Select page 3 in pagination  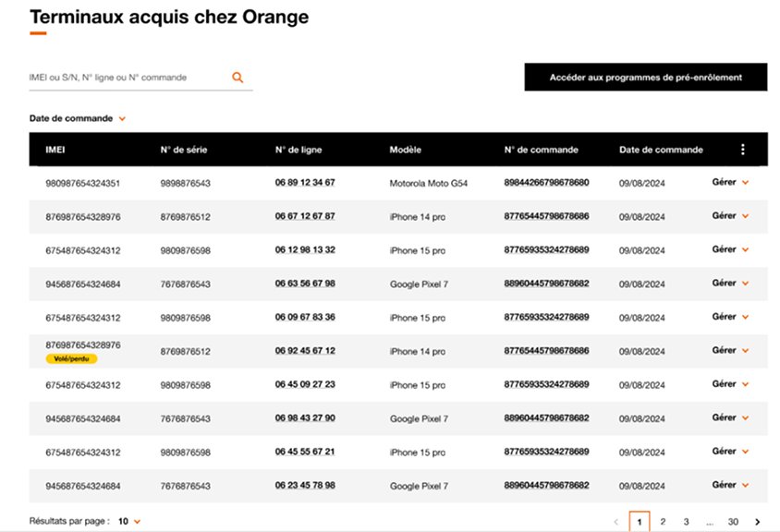click(x=686, y=522)
